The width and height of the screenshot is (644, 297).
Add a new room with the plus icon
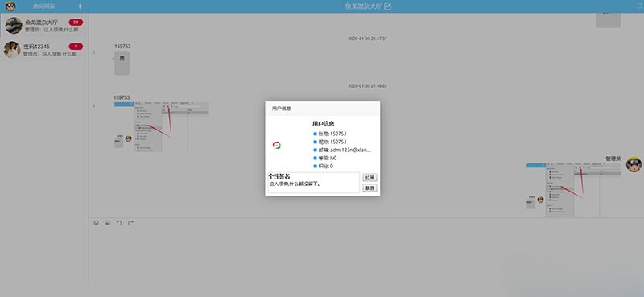click(x=80, y=6)
